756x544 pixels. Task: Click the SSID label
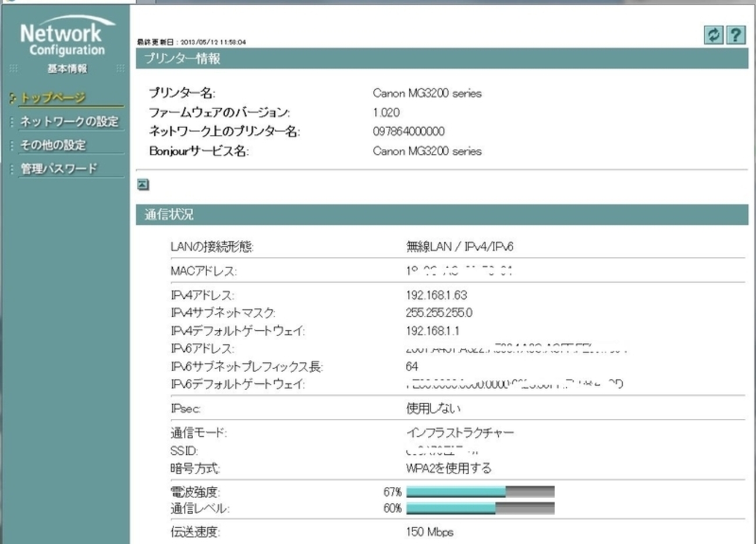184,451
